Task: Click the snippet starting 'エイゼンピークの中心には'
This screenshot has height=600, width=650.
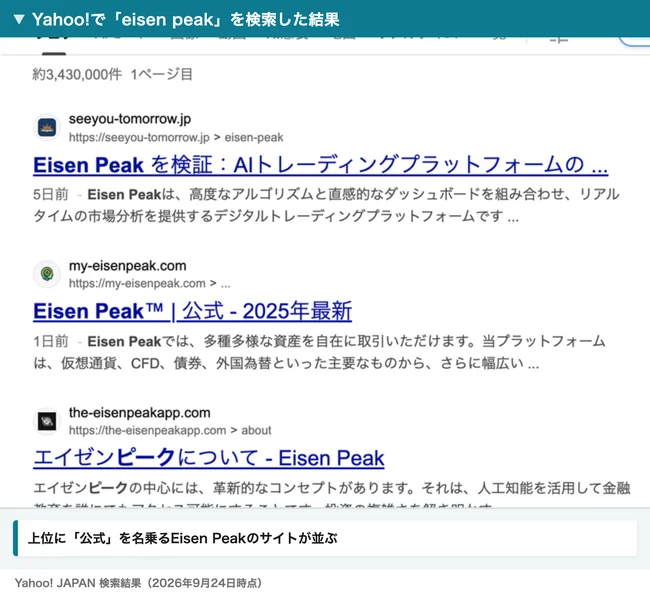Action: click(332, 493)
